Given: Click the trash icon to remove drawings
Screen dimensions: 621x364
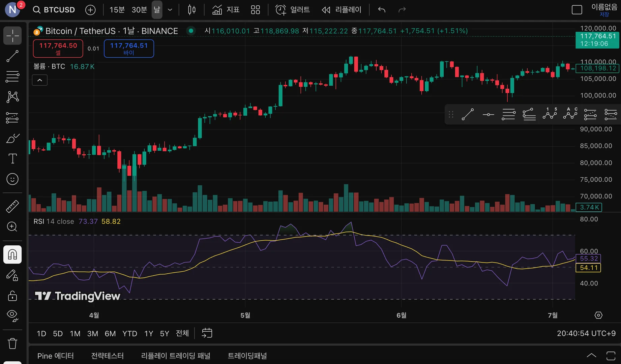Looking at the screenshot, I should [12, 343].
